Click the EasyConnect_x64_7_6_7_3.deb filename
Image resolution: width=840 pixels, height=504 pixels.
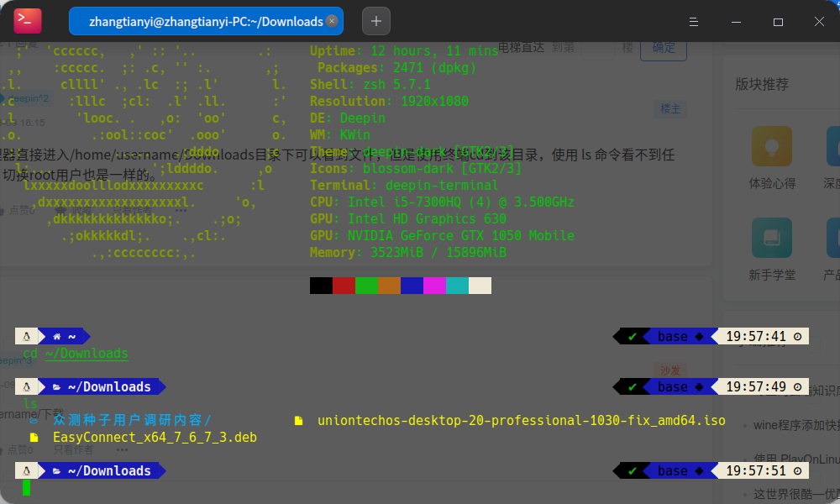click(x=155, y=437)
